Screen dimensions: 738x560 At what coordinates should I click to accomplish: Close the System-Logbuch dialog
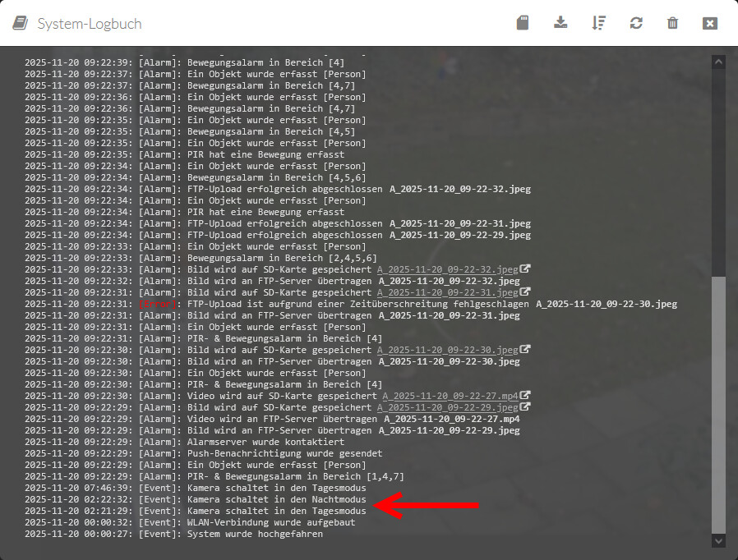click(x=710, y=23)
